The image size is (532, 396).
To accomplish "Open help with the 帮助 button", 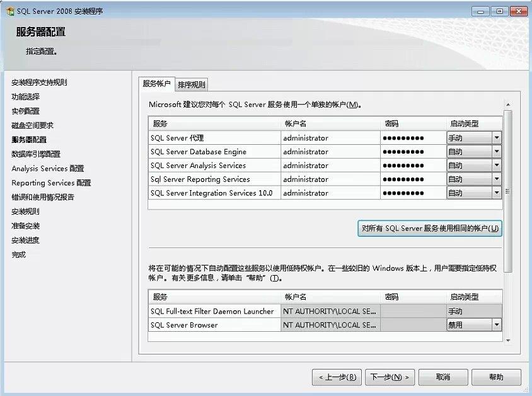I will click(x=496, y=377).
